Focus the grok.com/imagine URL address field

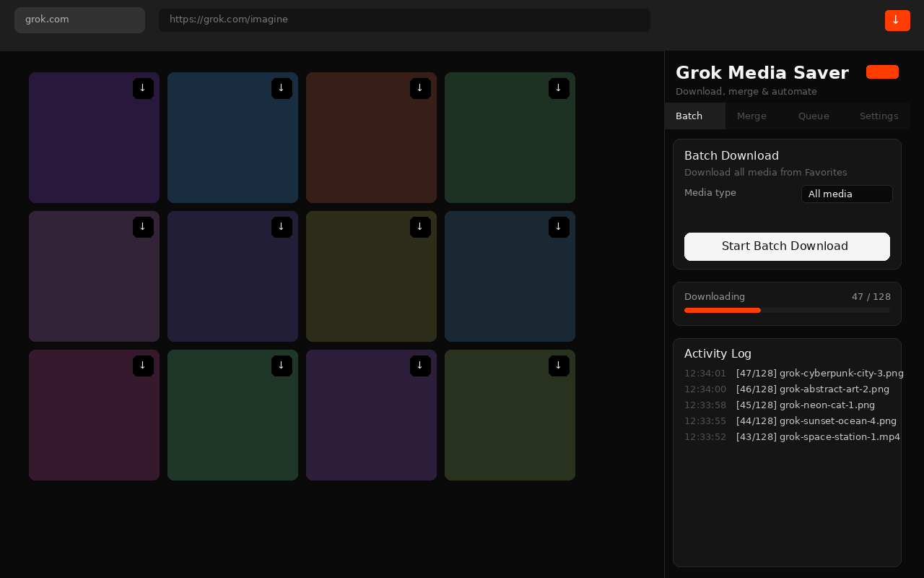[404, 20]
